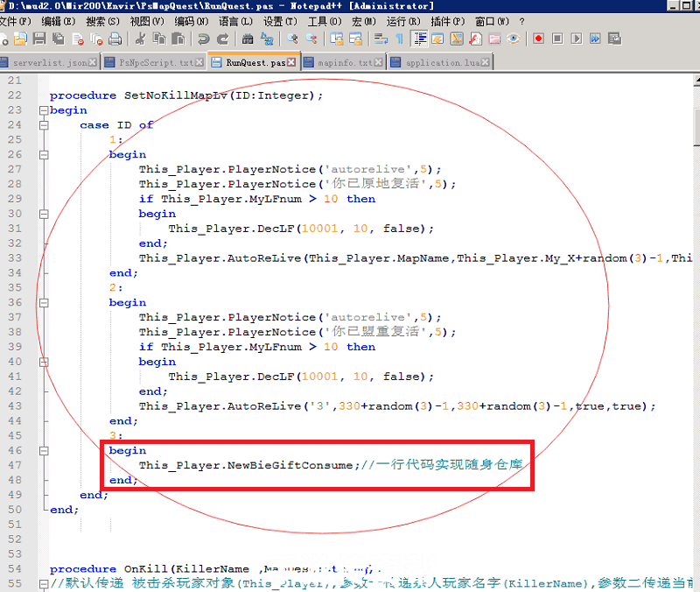Play back the recorded macro
The width and height of the screenshot is (700, 592).
(577, 39)
